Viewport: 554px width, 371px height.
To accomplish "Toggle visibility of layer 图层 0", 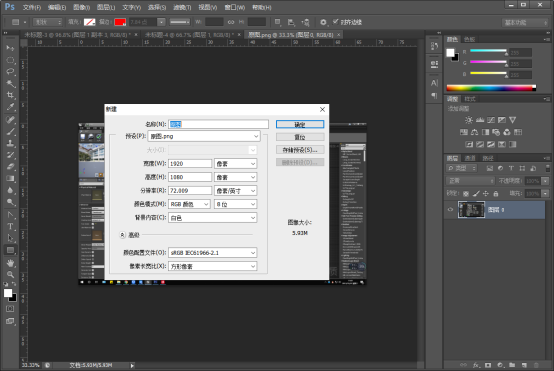I will (450, 210).
